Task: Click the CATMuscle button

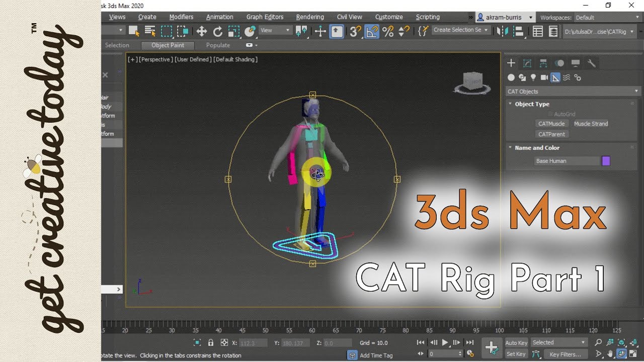Action: (551, 124)
